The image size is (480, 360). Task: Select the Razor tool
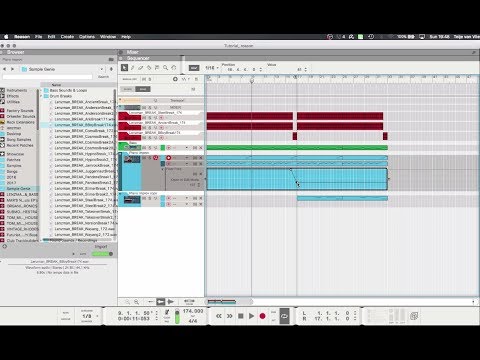coord(149,68)
